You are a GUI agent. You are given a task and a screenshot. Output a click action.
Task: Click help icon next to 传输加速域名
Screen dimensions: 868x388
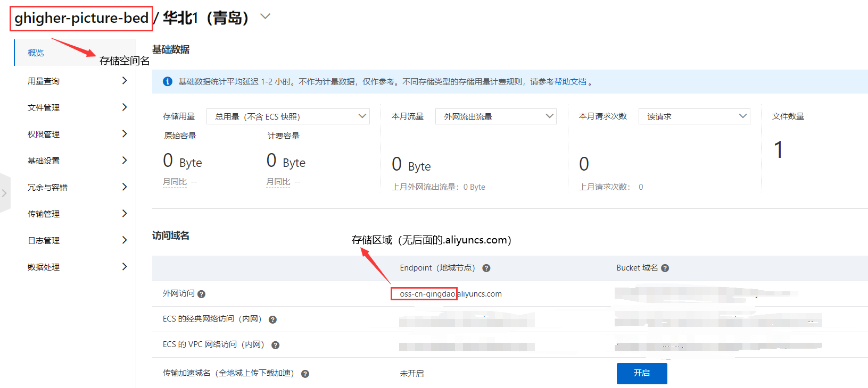coord(305,374)
